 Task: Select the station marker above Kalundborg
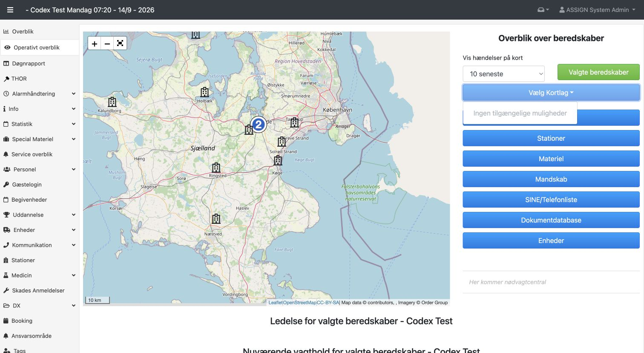pos(112,102)
